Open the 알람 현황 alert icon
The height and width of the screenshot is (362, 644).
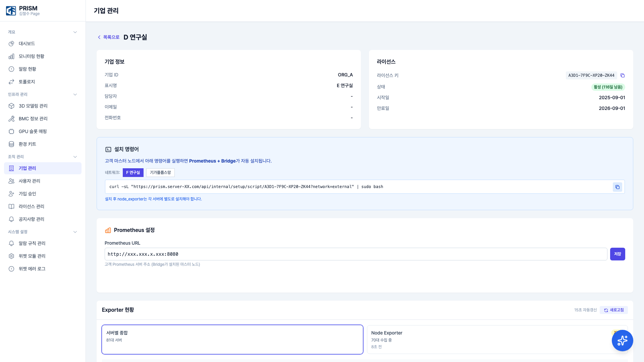coord(11,69)
